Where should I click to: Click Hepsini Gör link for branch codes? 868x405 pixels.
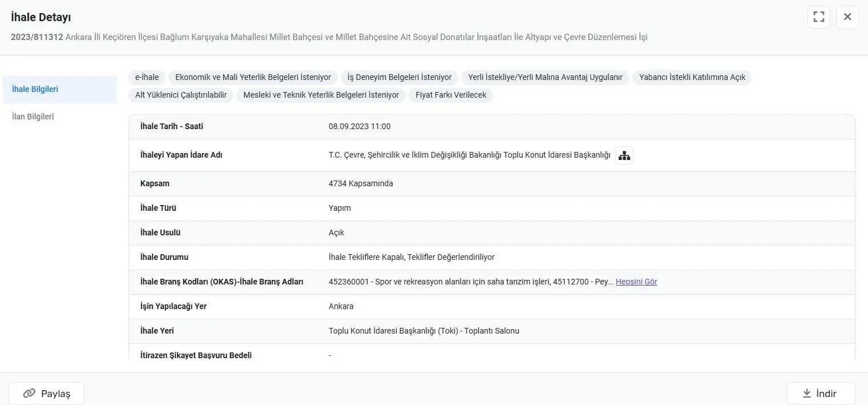click(x=636, y=282)
